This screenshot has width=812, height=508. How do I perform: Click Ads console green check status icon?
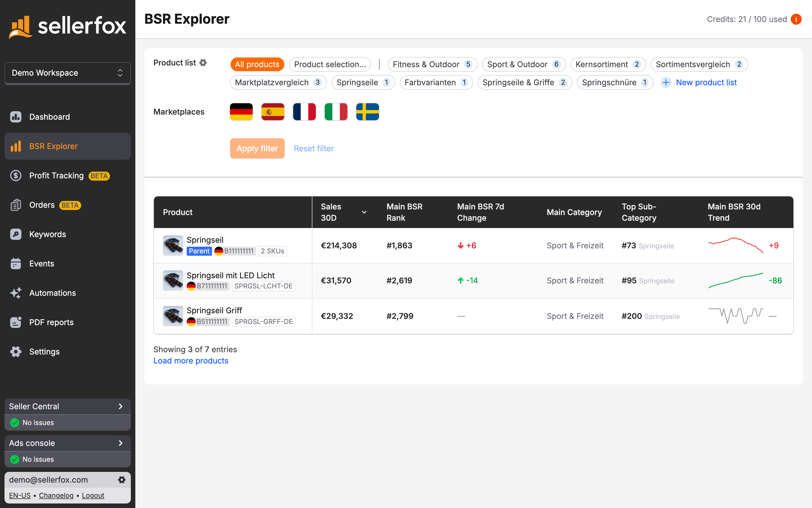tap(15, 459)
